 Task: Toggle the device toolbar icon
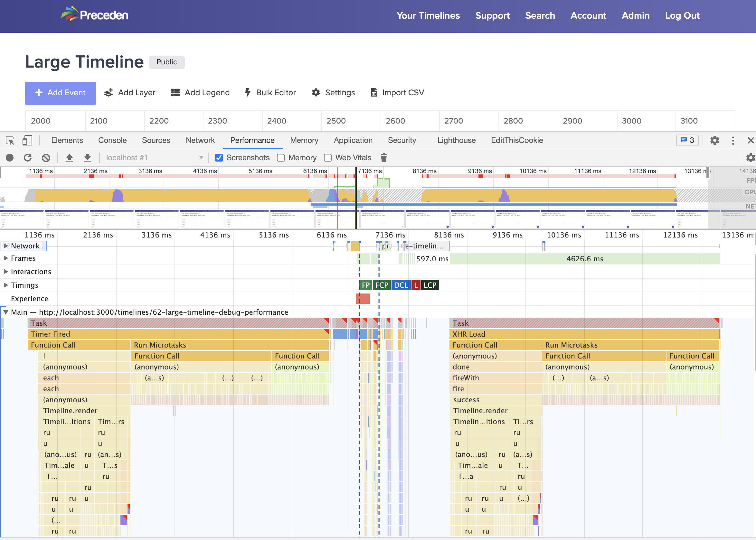click(x=27, y=140)
